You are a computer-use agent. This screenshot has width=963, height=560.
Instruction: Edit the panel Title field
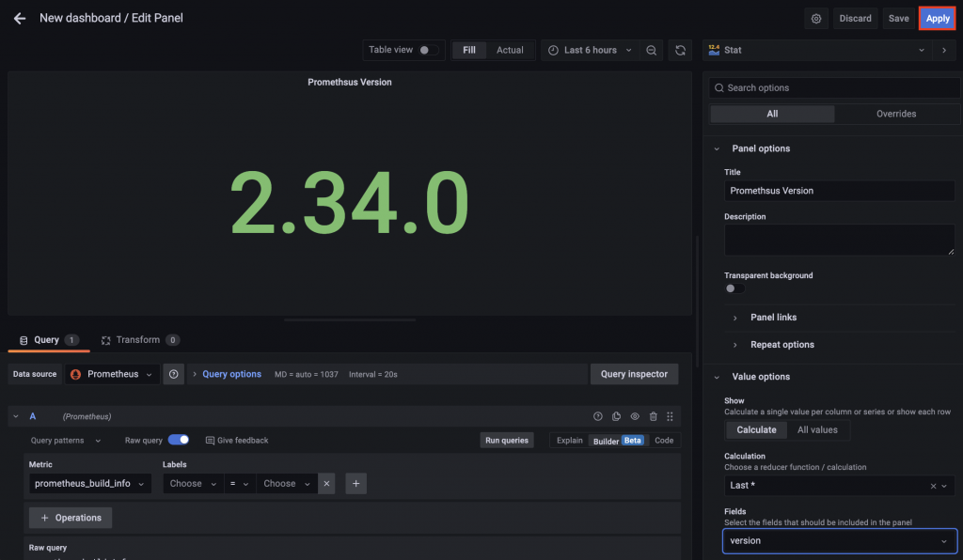[x=839, y=191]
